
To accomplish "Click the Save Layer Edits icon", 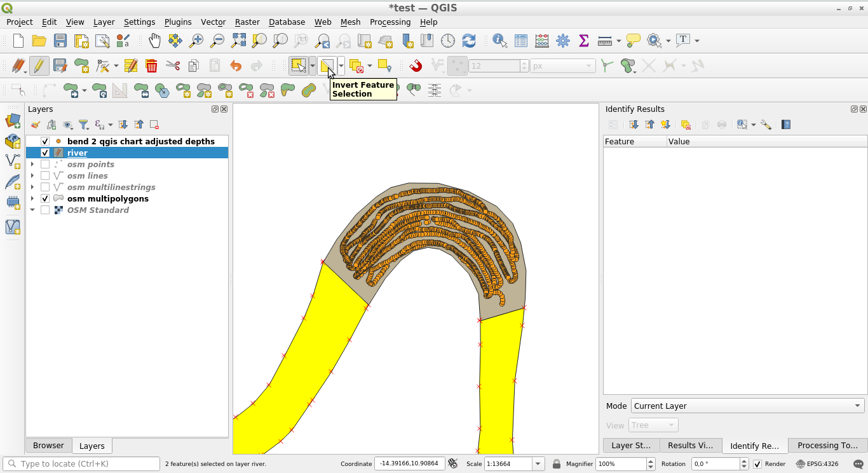I will [60, 65].
